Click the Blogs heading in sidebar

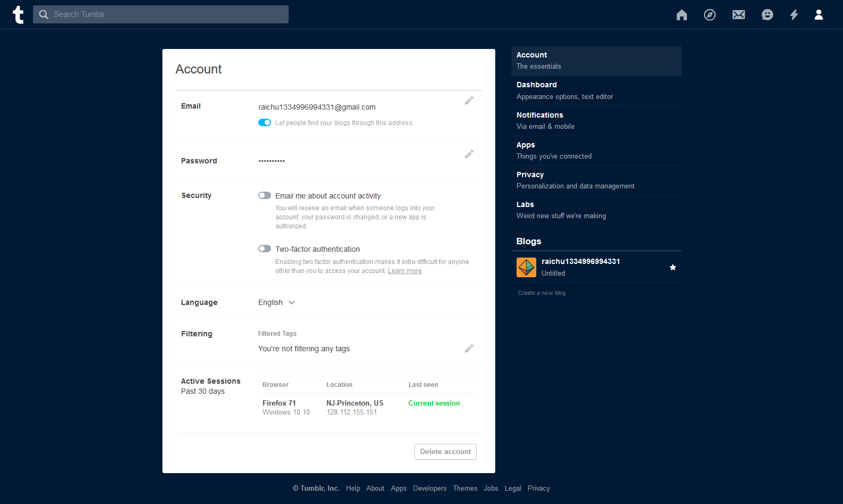[529, 242]
